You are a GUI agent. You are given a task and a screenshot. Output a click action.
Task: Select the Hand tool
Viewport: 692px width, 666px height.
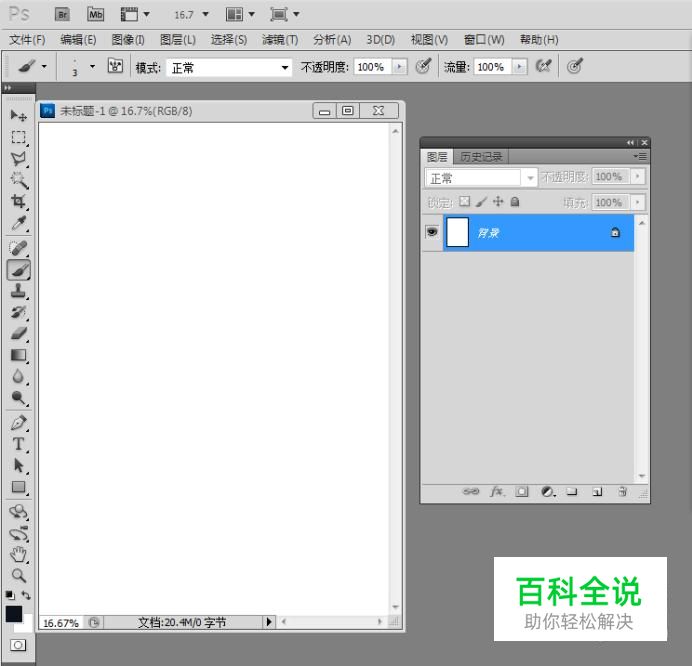point(18,554)
